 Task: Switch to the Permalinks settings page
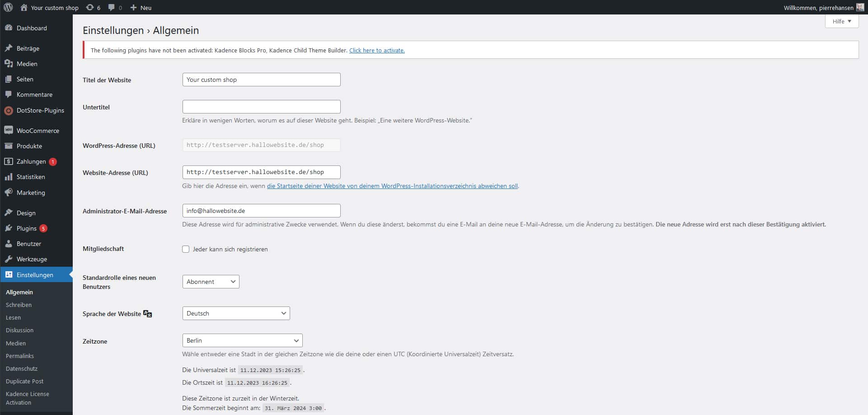click(19, 356)
